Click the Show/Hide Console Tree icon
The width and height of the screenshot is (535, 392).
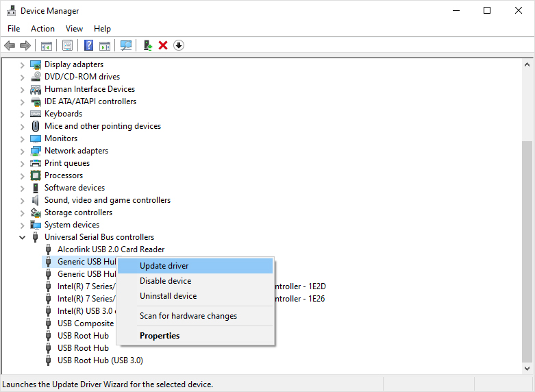pyautogui.click(x=47, y=45)
